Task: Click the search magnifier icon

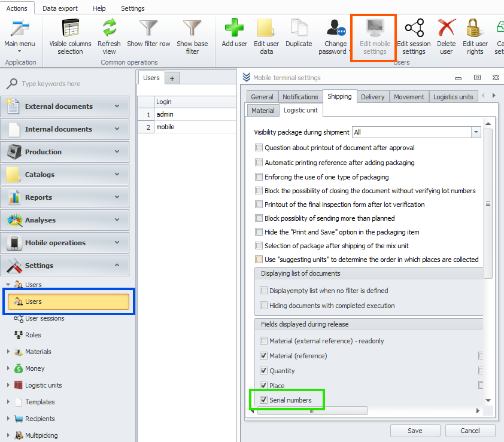Action: (x=12, y=84)
